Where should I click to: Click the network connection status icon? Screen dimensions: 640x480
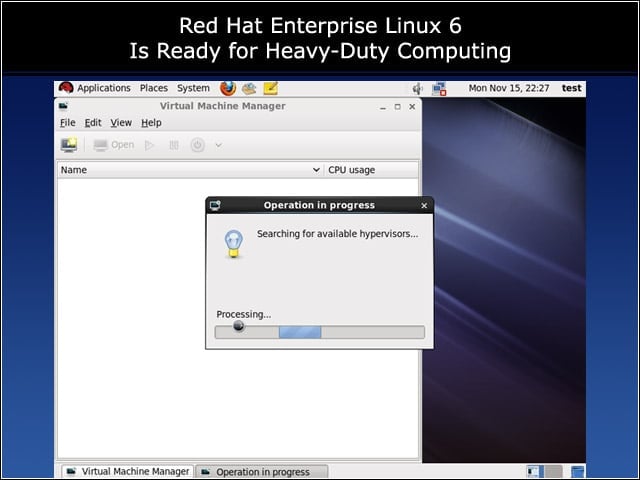click(x=439, y=89)
